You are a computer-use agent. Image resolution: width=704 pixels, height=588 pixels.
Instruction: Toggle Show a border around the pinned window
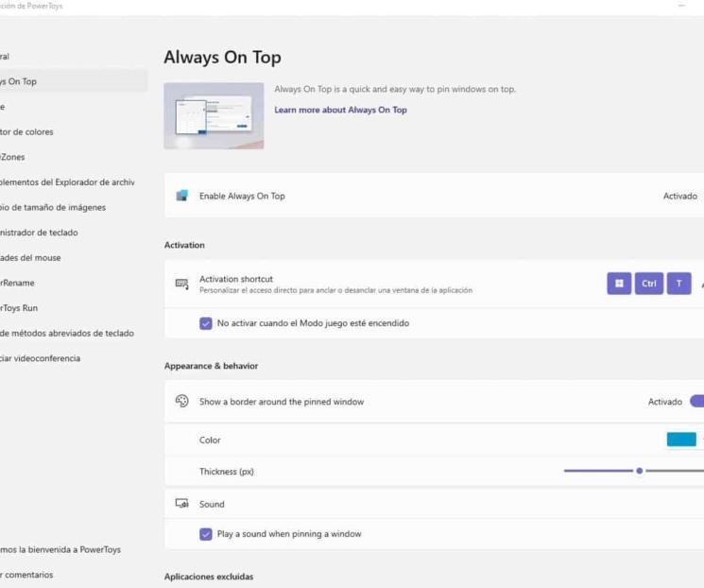(x=697, y=401)
